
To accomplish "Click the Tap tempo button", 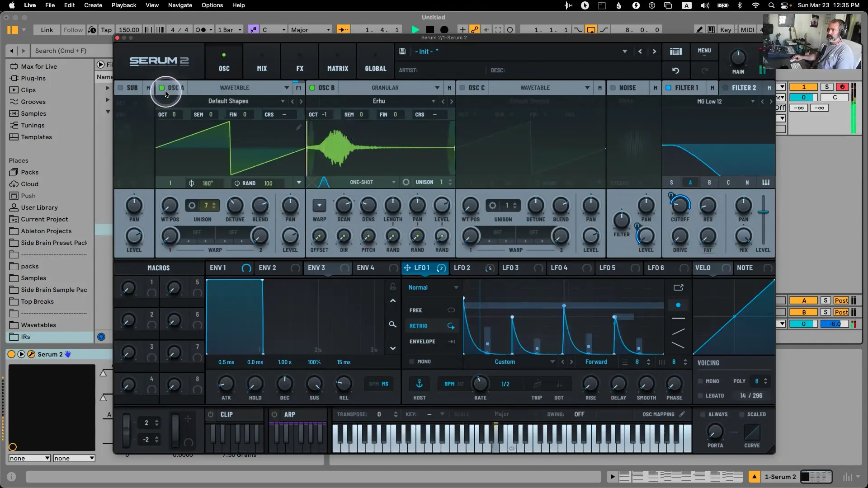I will [x=106, y=30].
